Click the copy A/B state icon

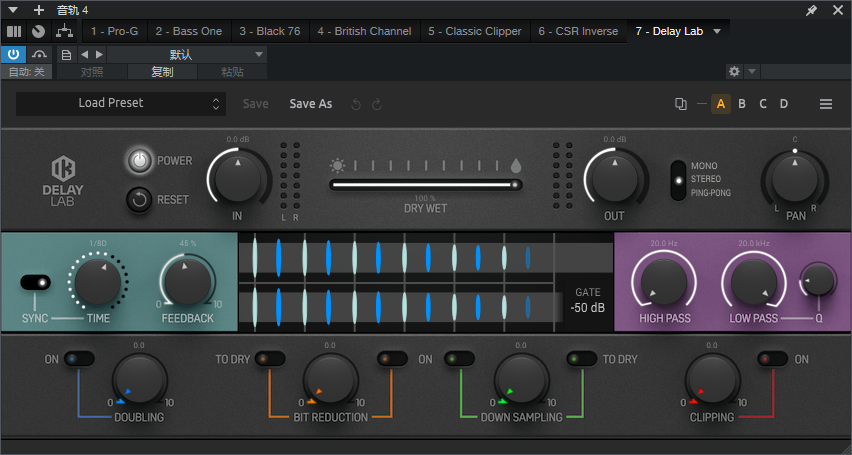(x=680, y=104)
